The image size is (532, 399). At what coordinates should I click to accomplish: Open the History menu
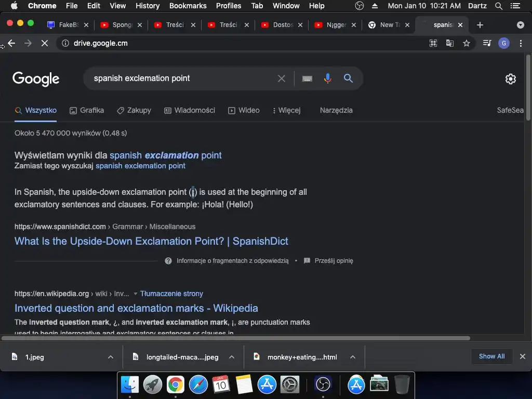pyautogui.click(x=148, y=6)
